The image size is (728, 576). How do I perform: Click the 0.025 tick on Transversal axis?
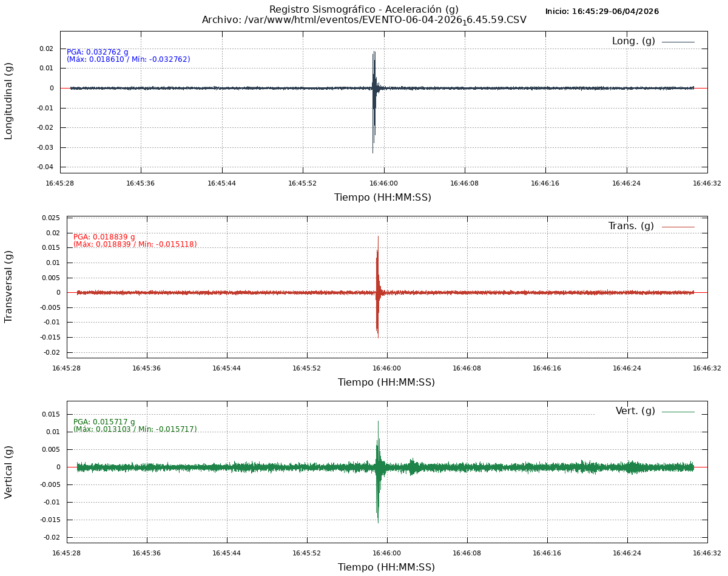click(x=50, y=218)
